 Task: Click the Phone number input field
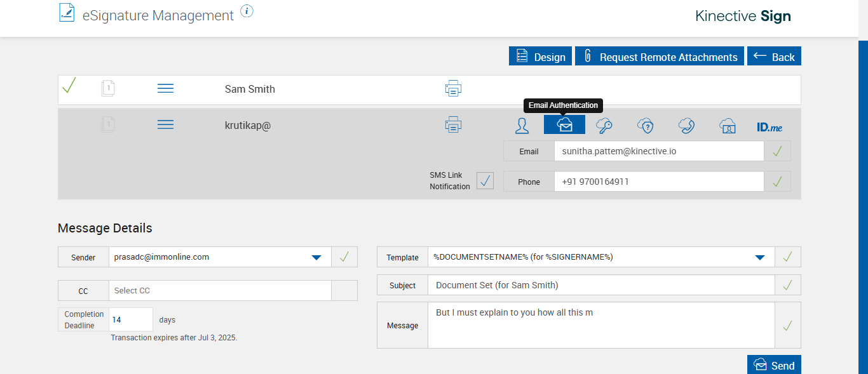click(x=659, y=182)
